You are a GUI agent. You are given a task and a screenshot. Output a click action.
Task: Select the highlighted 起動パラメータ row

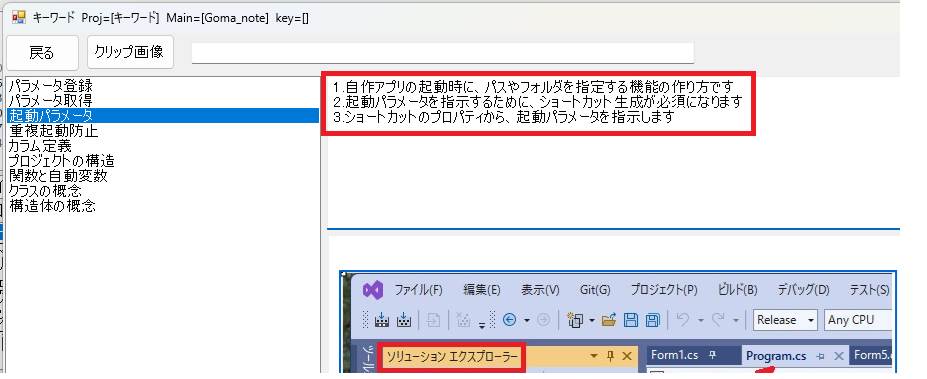(x=163, y=116)
